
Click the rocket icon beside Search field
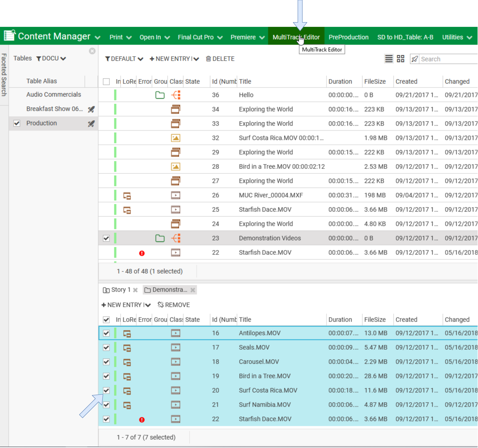click(414, 59)
